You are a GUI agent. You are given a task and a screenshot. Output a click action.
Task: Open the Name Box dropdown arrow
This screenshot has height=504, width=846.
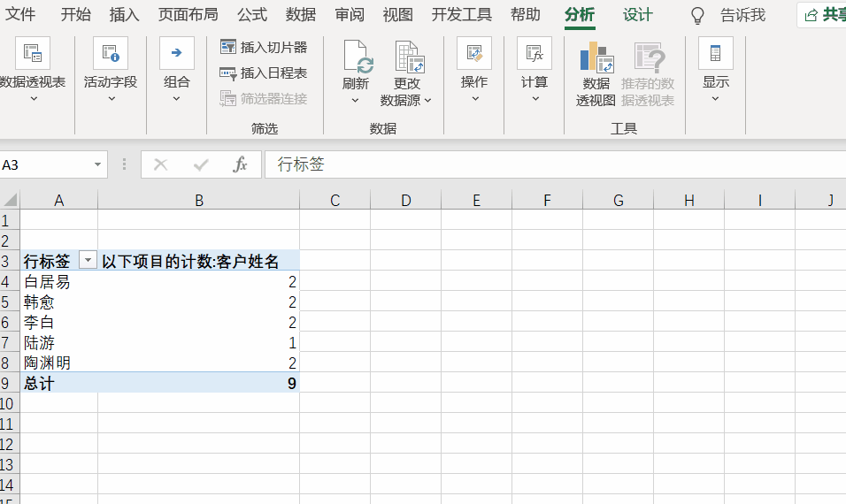[97, 164]
